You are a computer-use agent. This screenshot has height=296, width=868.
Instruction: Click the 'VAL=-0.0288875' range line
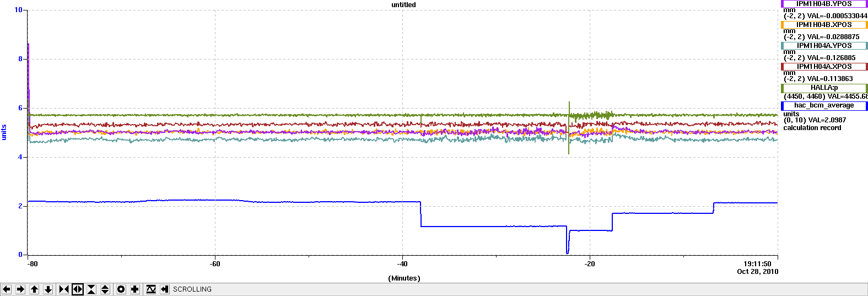coord(822,37)
